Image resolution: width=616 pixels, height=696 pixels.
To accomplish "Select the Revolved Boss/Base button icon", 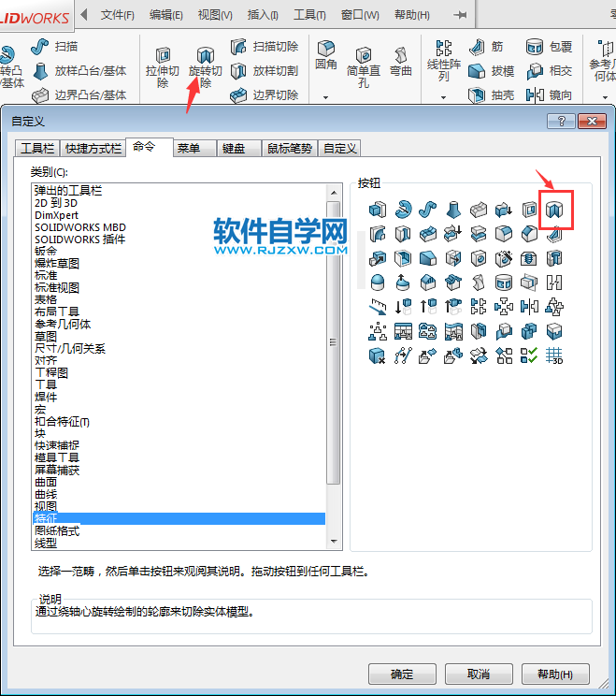I will point(403,209).
